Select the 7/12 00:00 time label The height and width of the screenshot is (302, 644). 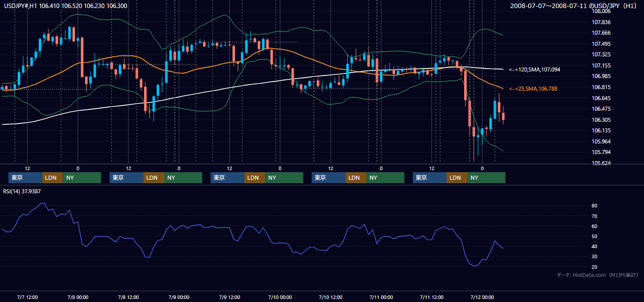(x=482, y=297)
